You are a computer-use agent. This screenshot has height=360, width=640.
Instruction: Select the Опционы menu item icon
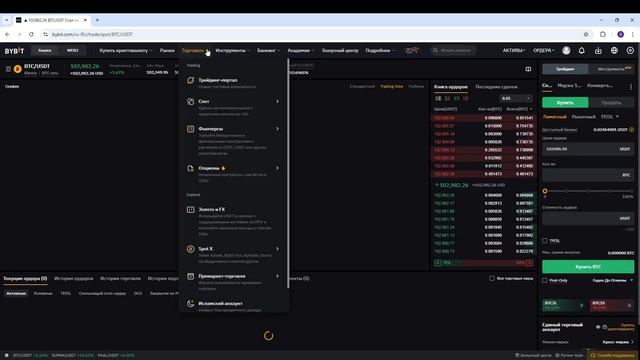(x=191, y=168)
